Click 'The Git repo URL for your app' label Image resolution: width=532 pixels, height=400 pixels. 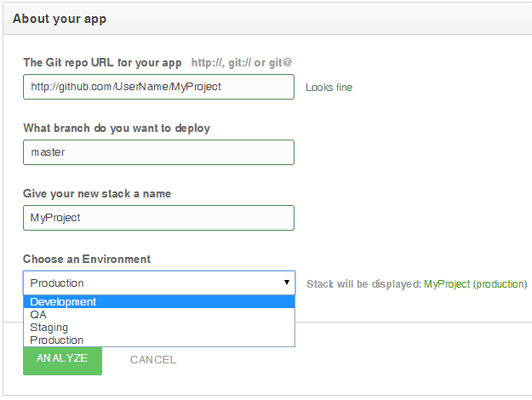[102, 63]
